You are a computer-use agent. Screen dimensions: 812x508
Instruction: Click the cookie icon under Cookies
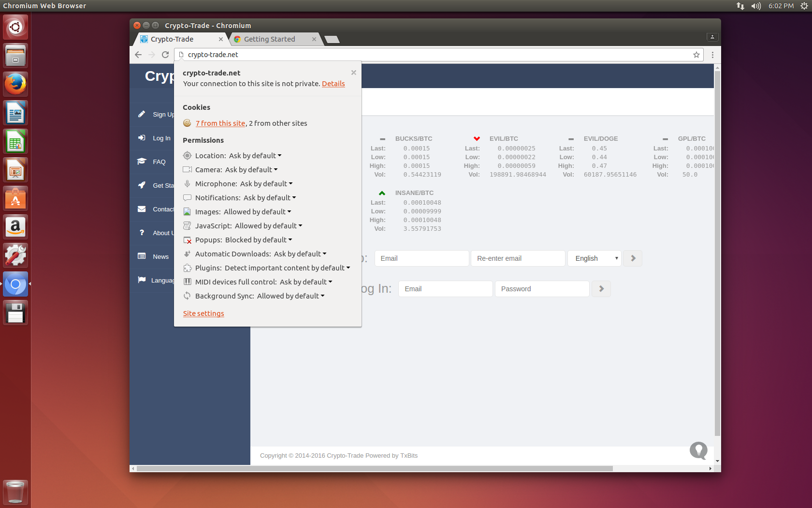tap(187, 123)
